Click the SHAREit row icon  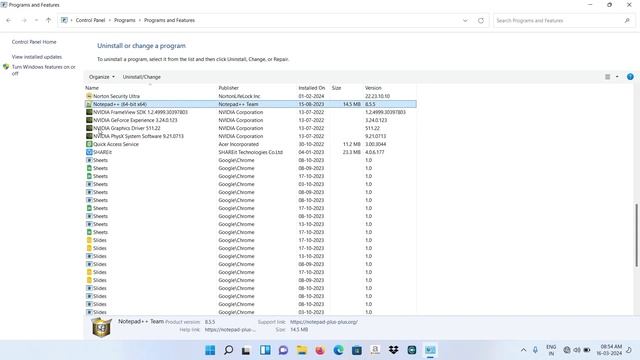tap(89, 152)
